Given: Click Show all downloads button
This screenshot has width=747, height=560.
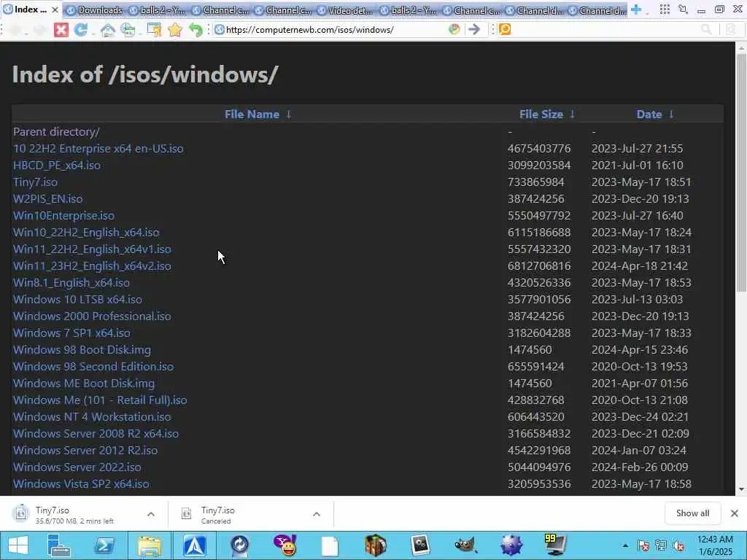Looking at the screenshot, I should tap(693, 513).
